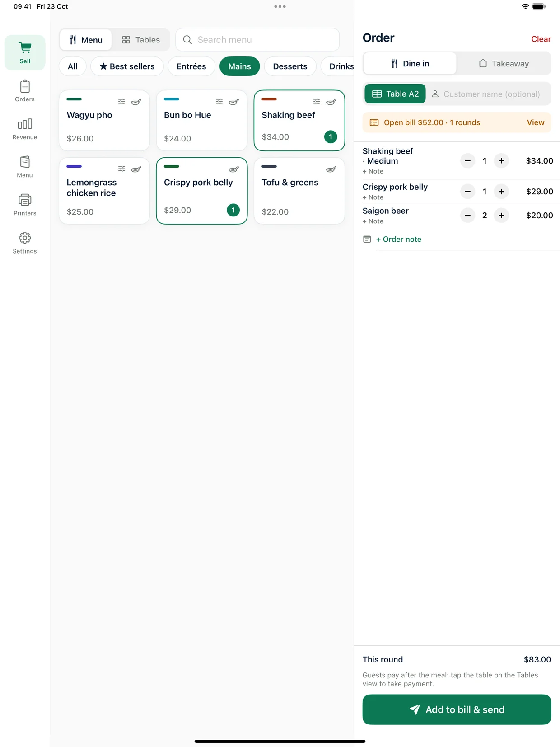
Task: Click the $83.00 round total
Action: [537, 659]
